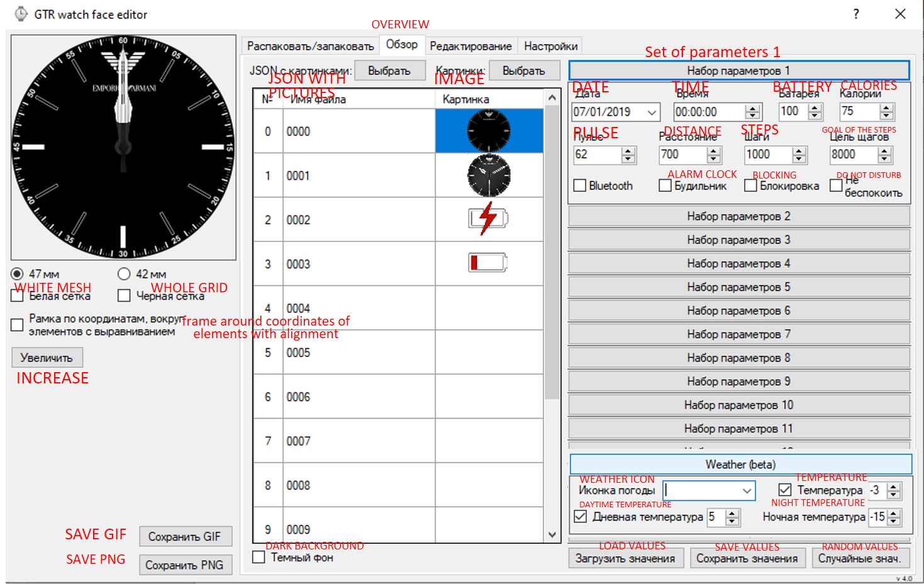This screenshot has width=924, height=584.
Task: Click the image list scrollbar up arrow
Action: coord(552,97)
